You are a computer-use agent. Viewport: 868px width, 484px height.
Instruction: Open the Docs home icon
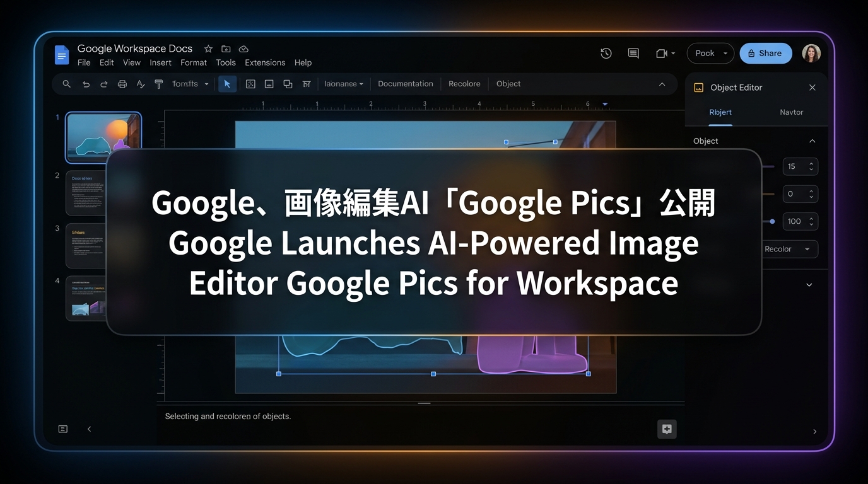[61, 55]
